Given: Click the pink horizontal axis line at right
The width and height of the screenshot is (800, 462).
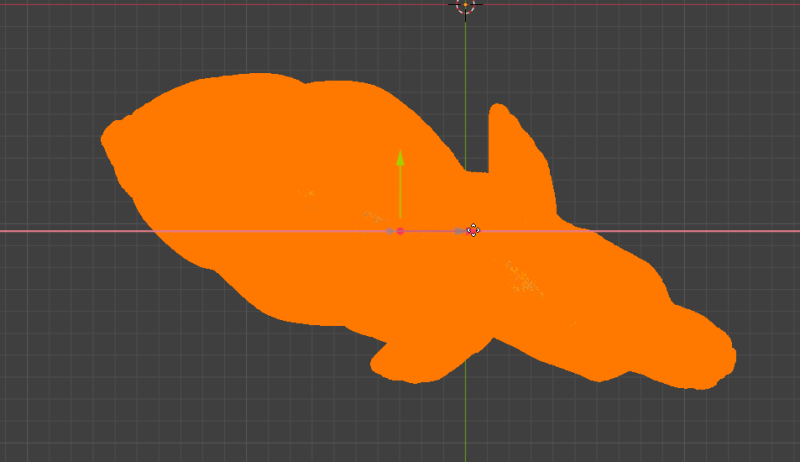Looking at the screenshot, I should tap(720, 231).
